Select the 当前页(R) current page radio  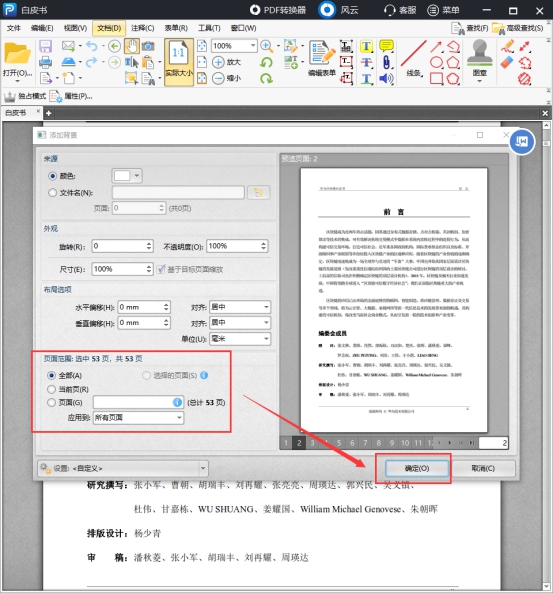tap(51, 389)
